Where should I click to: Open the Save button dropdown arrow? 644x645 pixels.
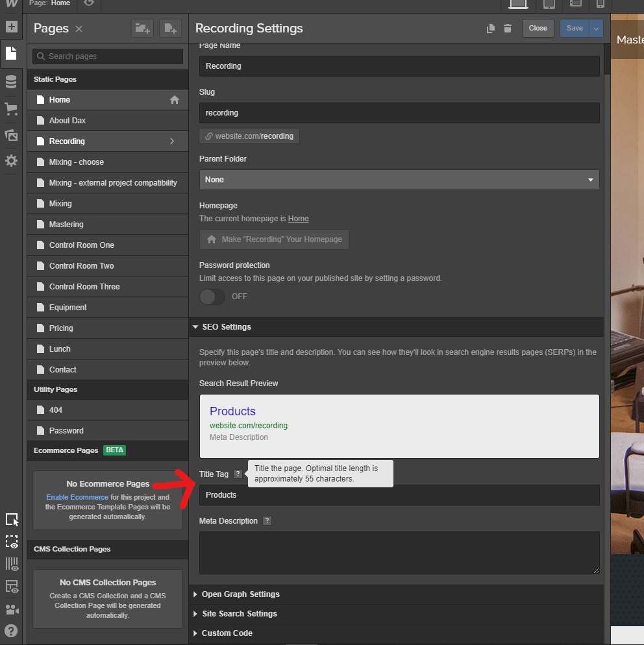click(x=596, y=29)
